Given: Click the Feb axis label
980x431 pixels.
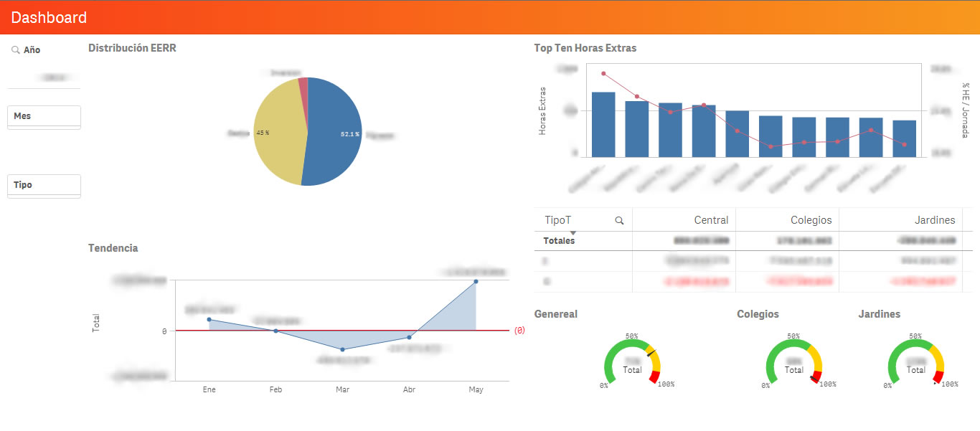Looking at the screenshot, I should tap(275, 389).
